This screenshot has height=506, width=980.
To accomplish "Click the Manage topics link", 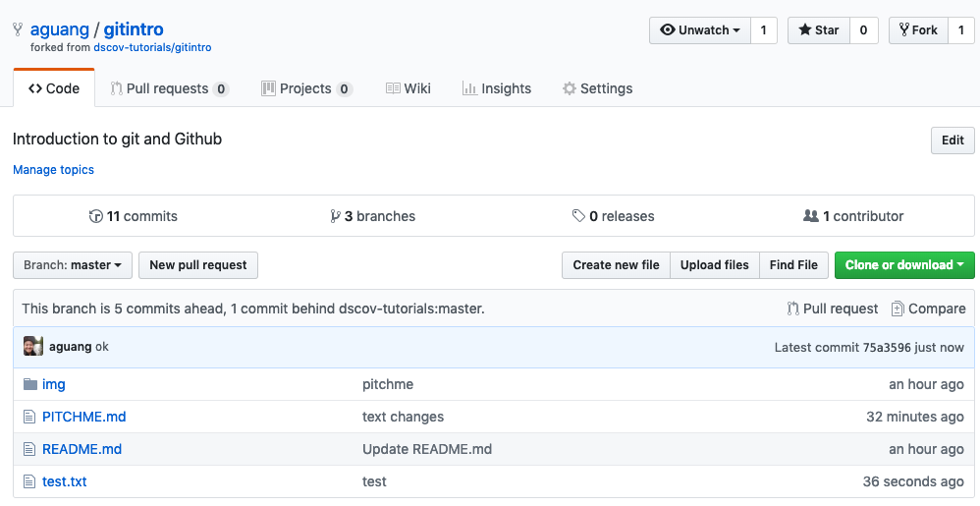I will (x=54, y=170).
